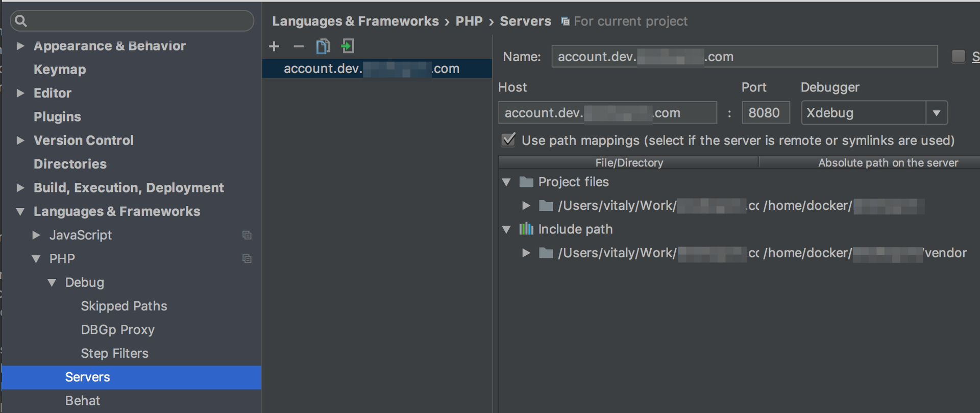This screenshot has height=413, width=980.
Task: Import server configuration with green arrow icon
Action: click(348, 46)
